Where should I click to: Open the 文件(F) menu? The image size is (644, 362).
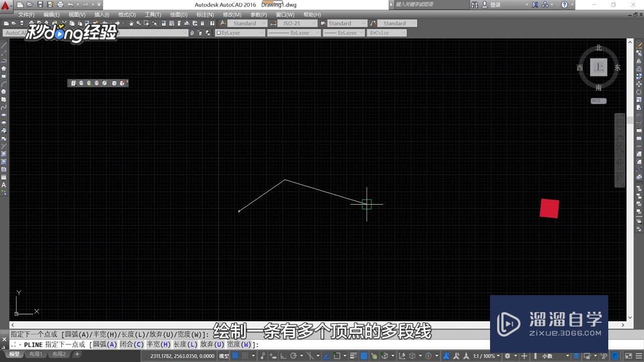[x=26, y=15]
